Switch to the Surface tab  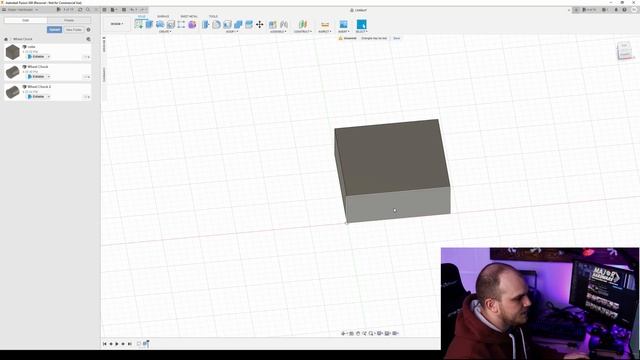click(163, 16)
